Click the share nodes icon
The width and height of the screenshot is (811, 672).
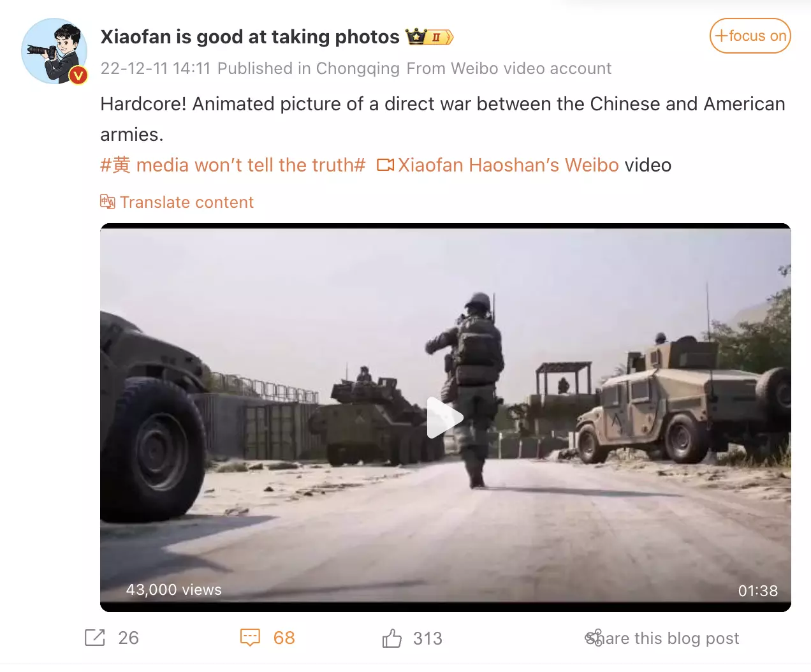[594, 638]
